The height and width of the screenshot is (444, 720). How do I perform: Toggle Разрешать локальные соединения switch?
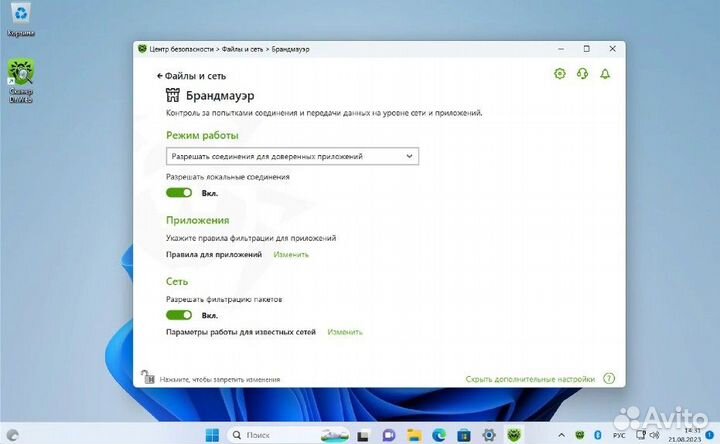pos(179,193)
